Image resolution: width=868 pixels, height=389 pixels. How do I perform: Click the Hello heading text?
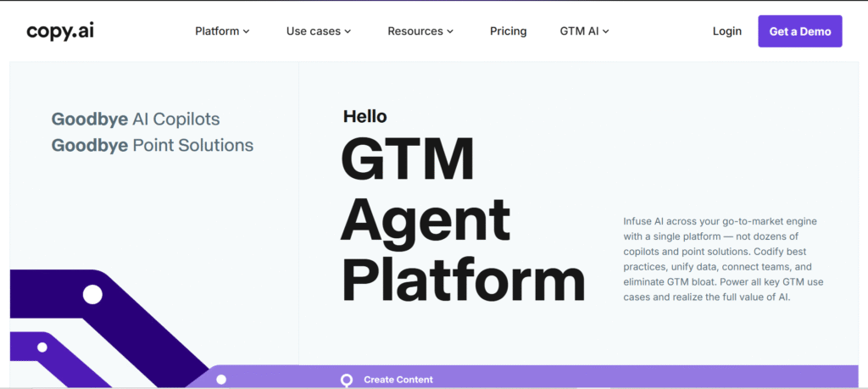pyautogui.click(x=364, y=116)
